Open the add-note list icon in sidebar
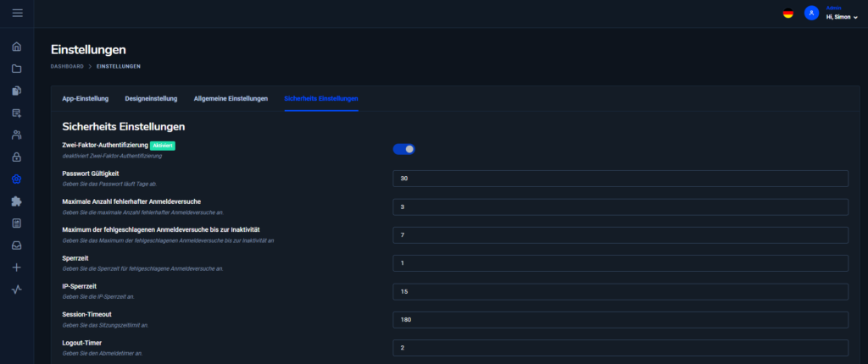The height and width of the screenshot is (364, 868). point(17,113)
